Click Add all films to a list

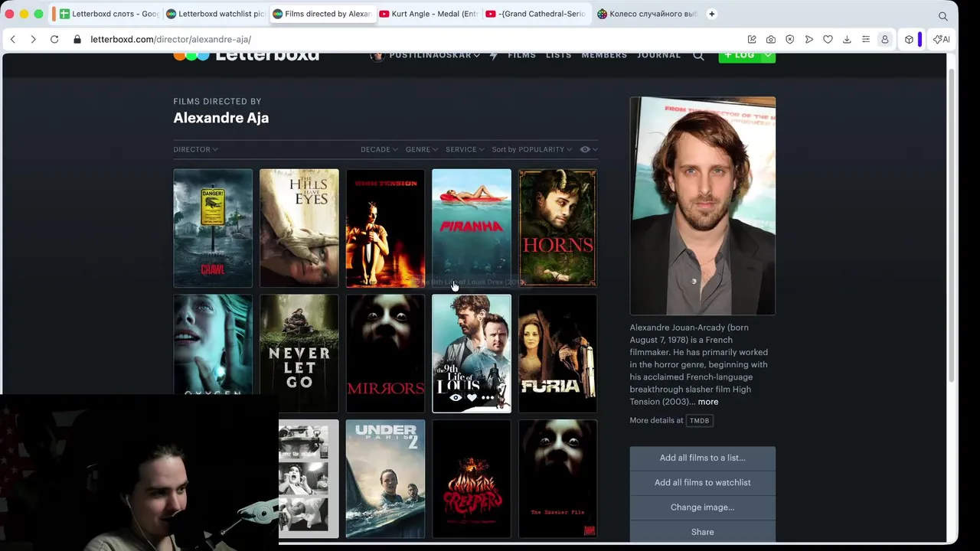(x=702, y=458)
